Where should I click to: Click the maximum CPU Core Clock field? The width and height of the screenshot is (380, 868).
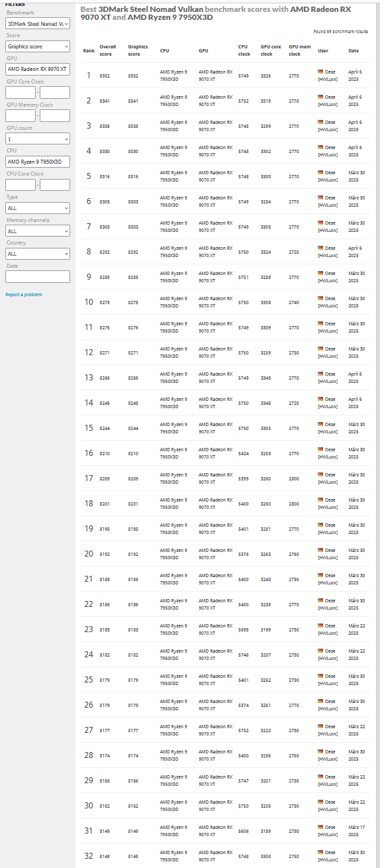click(55, 184)
